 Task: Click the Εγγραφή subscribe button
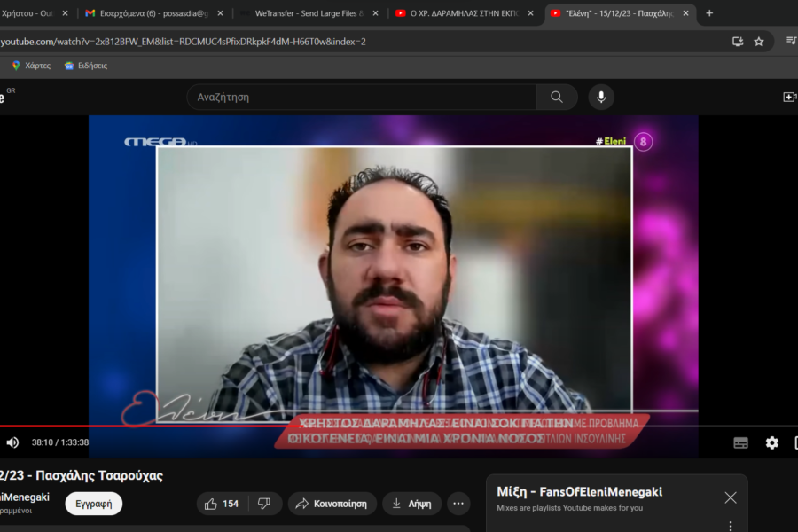(93, 504)
